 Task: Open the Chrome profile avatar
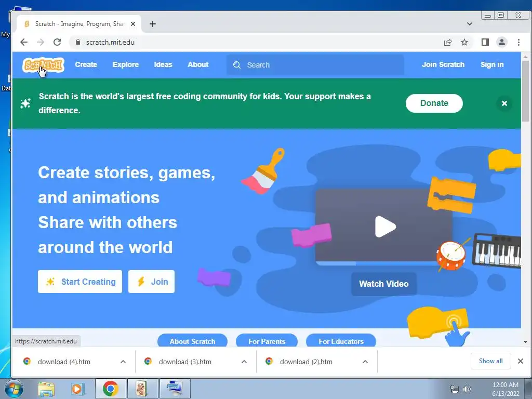(x=501, y=42)
